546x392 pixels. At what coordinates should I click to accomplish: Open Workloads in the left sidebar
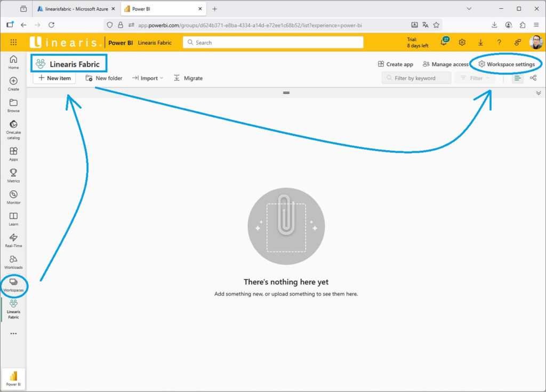(13, 262)
